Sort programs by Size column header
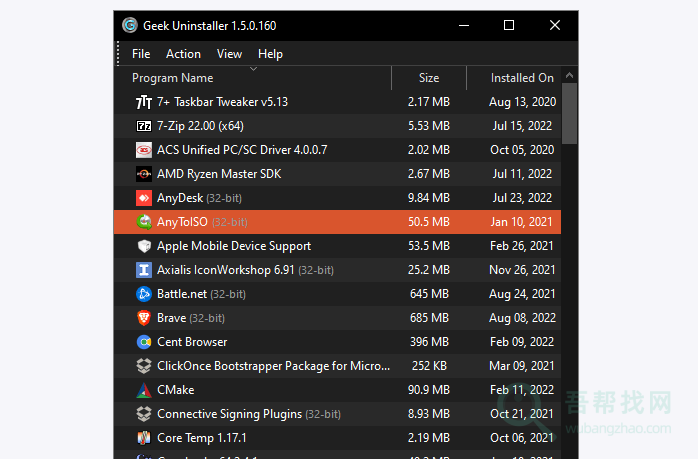 tap(429, 78)
